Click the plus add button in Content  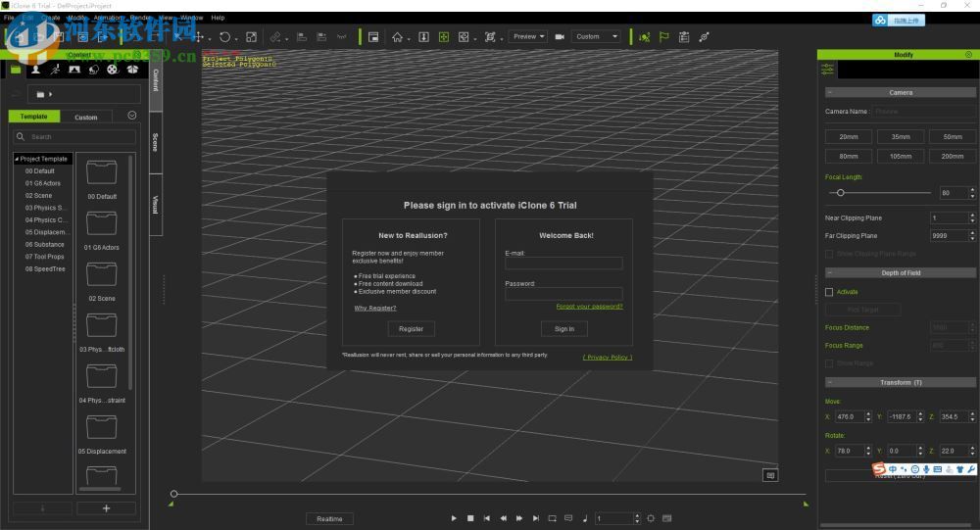pyautogui.click(x=106, y=508)
